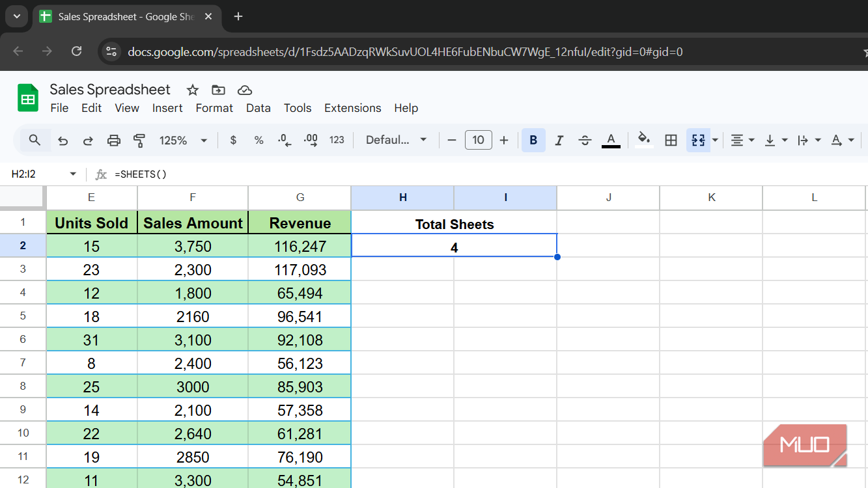Screen dimensions: 868x488
Task: Click the font size field
Action: 478,140
